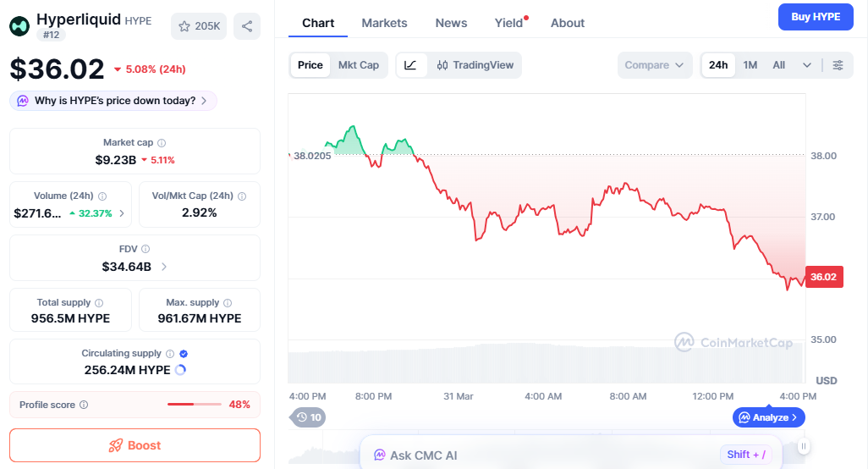Viewport: 868px width, 469px height.
Task: Click the 38.0205 open price label
Action: coord(312,156)
